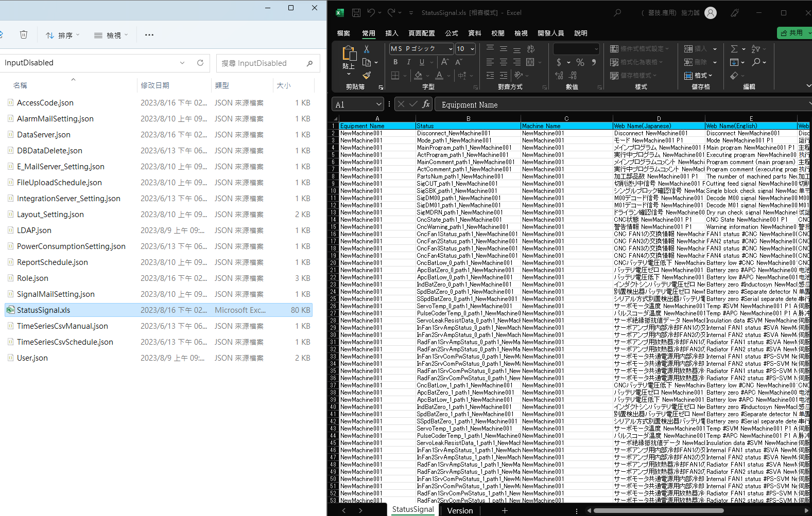Click the Excel Save icon
Image resolution: width=812 pixels, height=516 pixels.
coord(356,12)
